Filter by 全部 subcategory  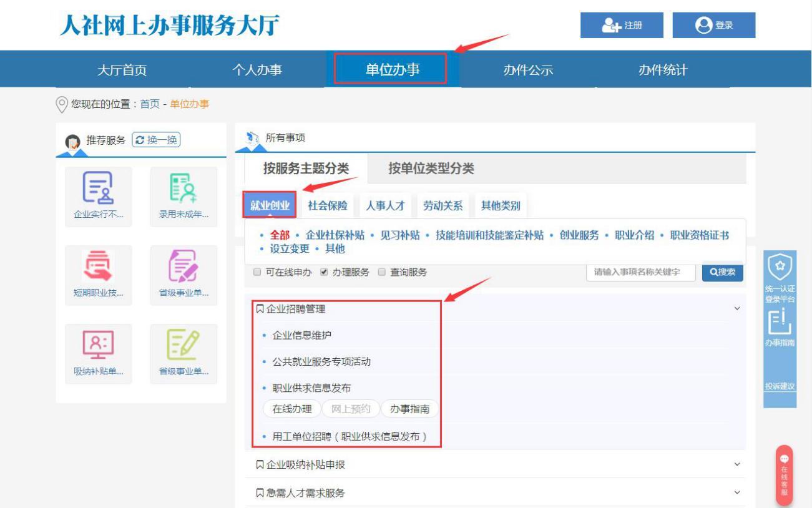280,235
